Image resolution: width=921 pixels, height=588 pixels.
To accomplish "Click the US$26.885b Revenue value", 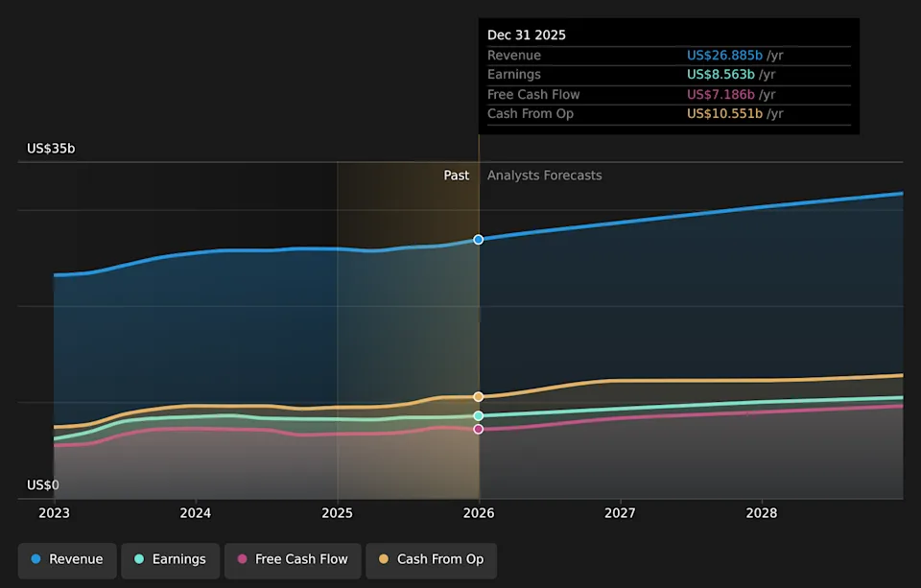I will tap(726, 55).
